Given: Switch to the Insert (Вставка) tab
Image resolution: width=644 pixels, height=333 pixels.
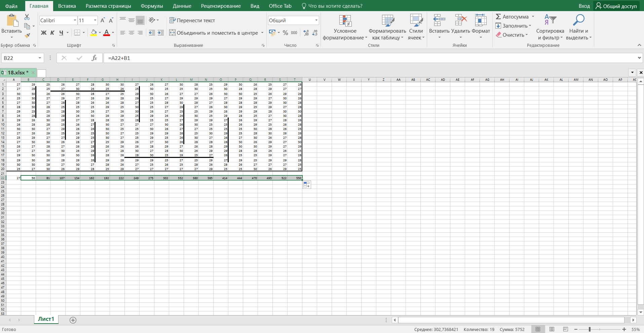Looking at the screenshot, I should pyautogui.click(x=67, y=6).
